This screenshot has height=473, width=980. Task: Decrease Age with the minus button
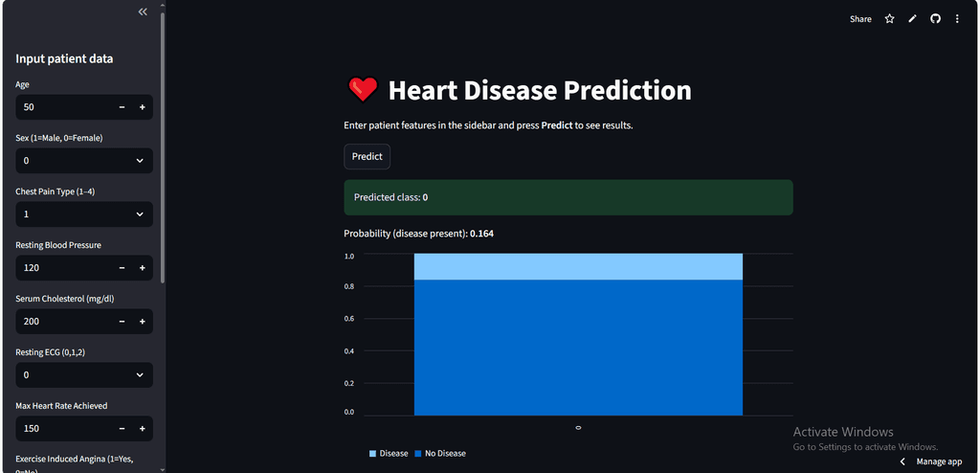(122, 107)
